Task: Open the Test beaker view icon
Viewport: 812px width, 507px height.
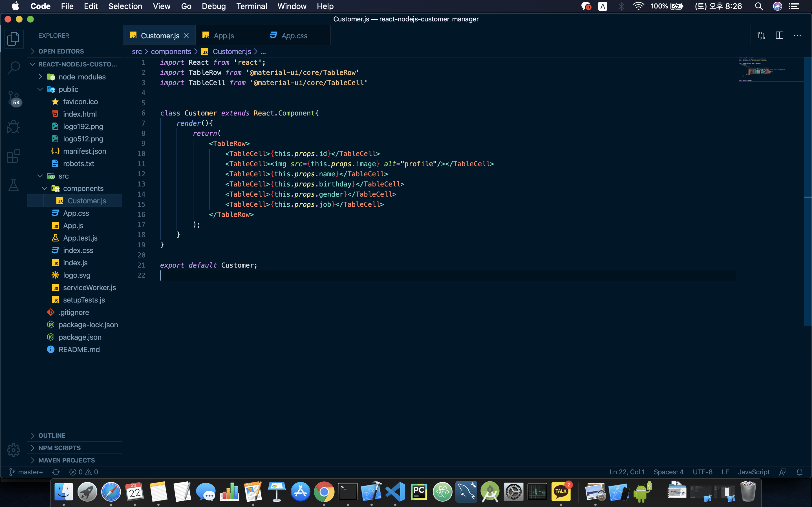Action: click(x=14, y=185)
